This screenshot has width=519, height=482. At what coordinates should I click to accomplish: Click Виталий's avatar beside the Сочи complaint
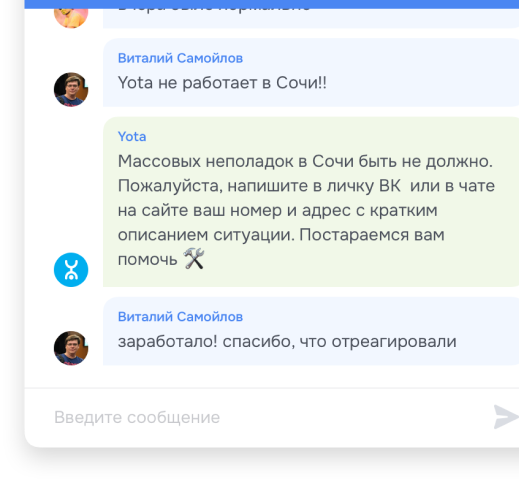tap(71, 90)
